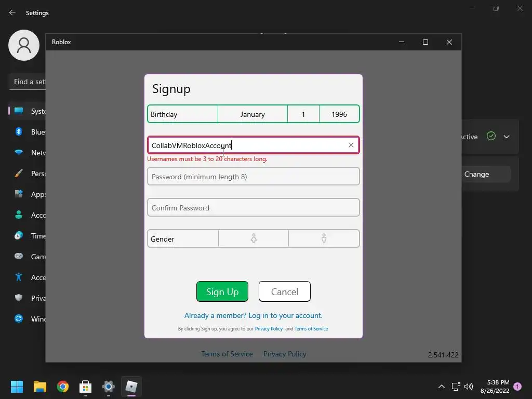Screen dimensions: 532x399
Task: Open the birthday year selector showing 1996
Action: pos(339,114)
